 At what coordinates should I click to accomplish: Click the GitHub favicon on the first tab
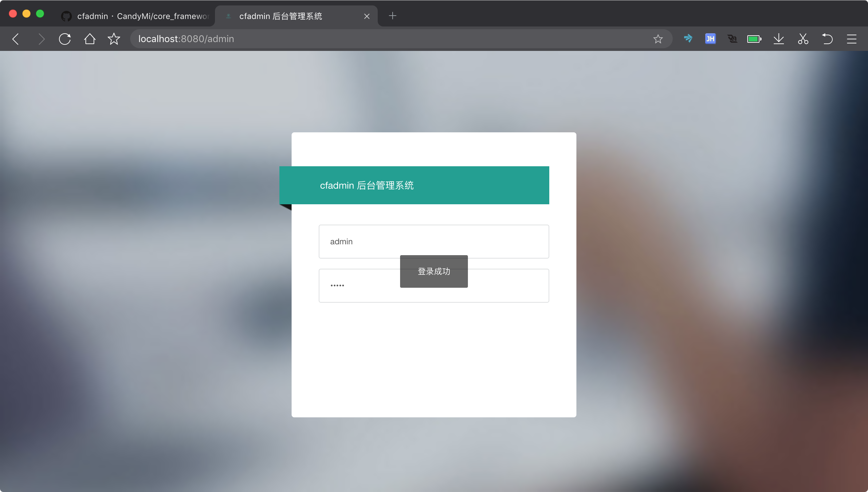[66, 16]
